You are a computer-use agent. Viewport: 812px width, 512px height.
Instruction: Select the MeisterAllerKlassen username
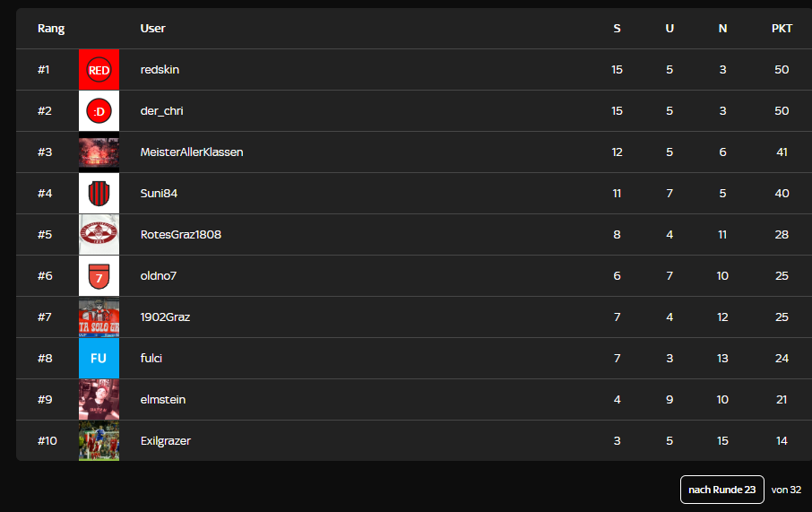pyautogui.click(x=192, y=152)
